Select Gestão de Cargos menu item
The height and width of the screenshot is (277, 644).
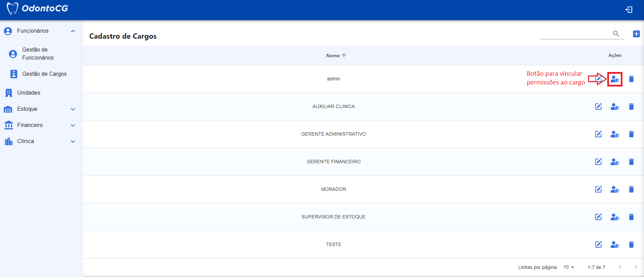coord(44,74)
